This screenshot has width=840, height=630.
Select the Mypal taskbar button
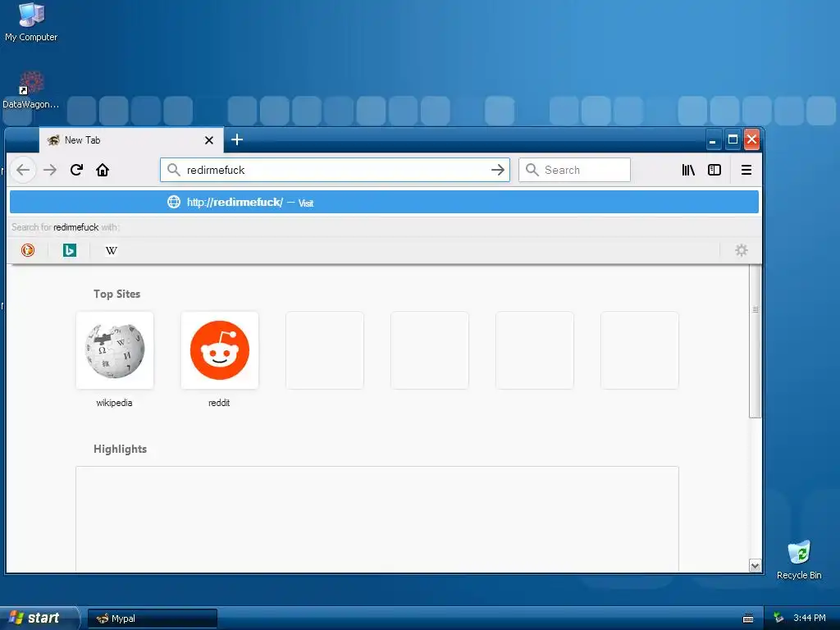[152, 619]
